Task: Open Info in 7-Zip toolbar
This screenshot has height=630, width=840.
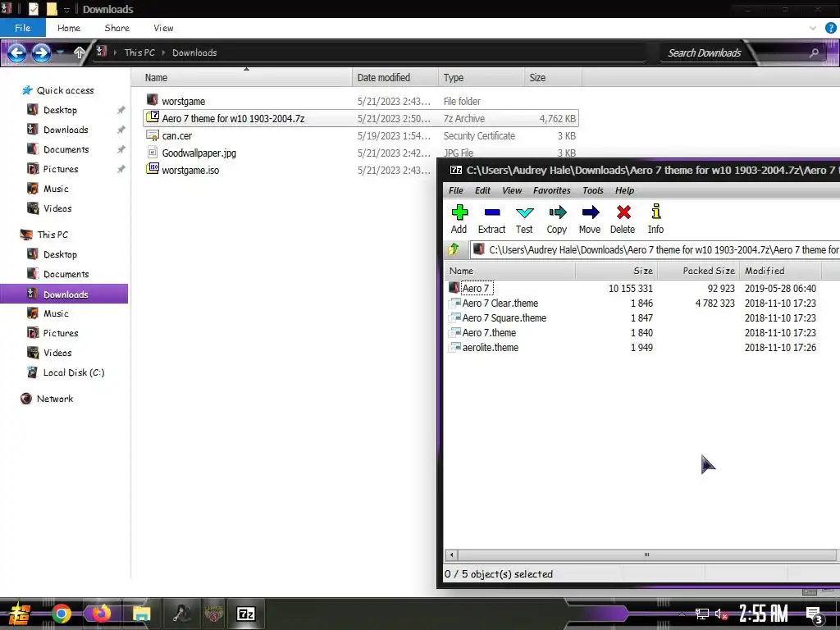Action: pos(655,219)
